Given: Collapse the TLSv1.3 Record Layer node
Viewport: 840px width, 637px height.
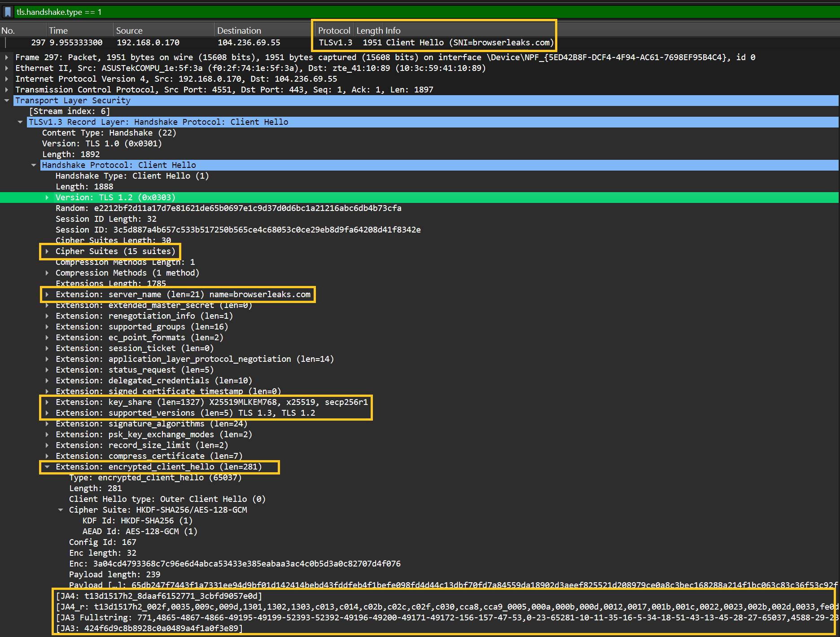Looking at the screenshot, I should [x=20, y=122].
